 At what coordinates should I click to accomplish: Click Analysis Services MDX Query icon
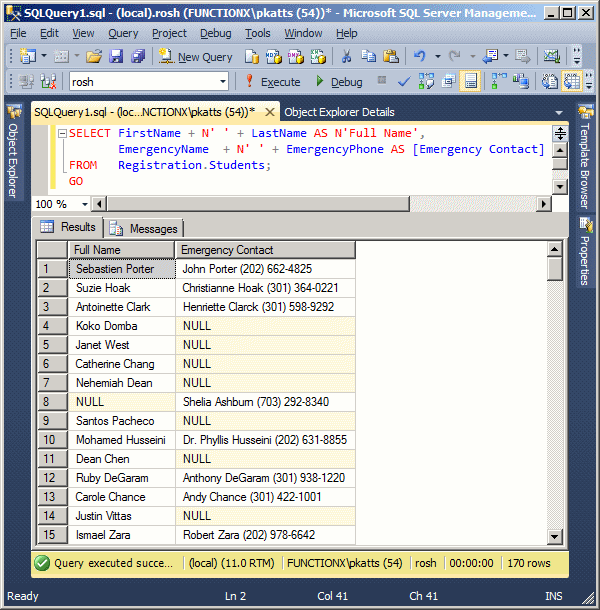[274, 57]
